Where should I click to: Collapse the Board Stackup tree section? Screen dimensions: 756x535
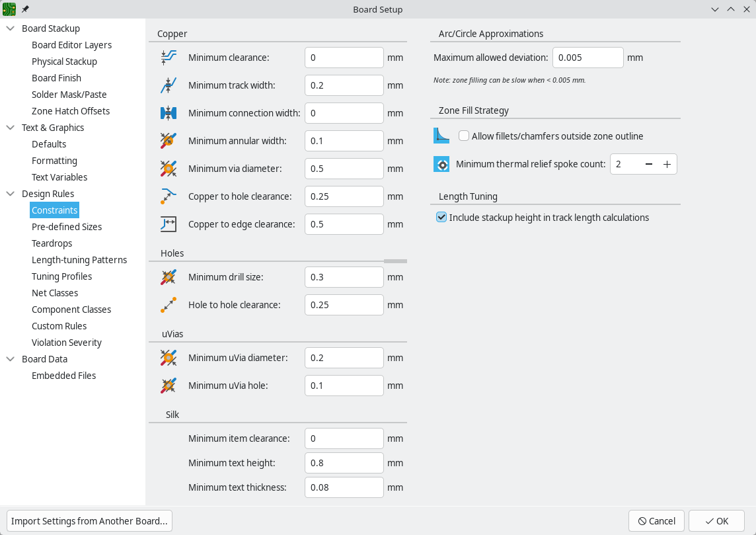11,28
